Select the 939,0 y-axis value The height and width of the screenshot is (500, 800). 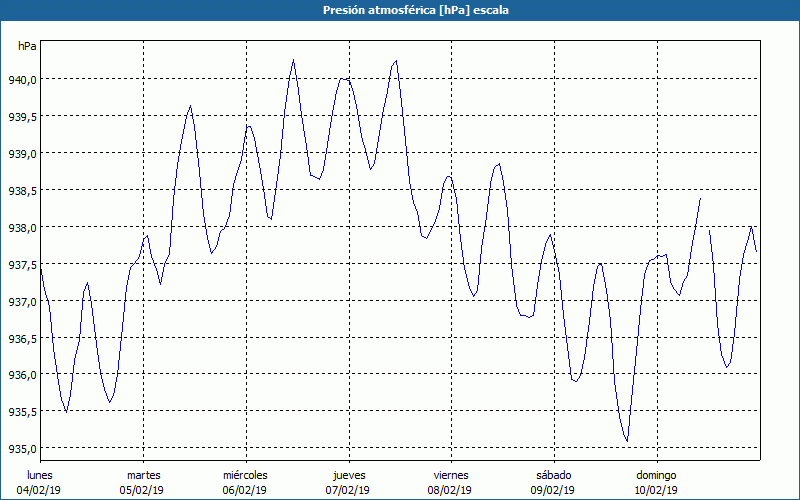(22, 153)
